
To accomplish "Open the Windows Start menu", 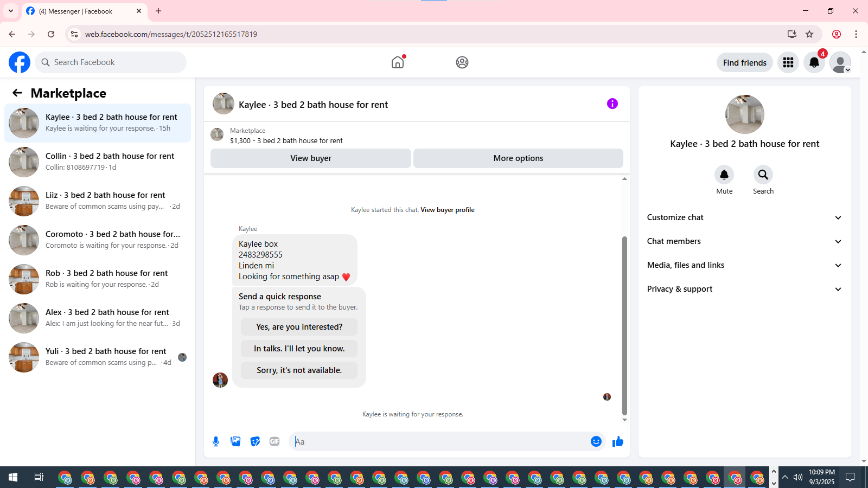I will (x=13, y=477).
